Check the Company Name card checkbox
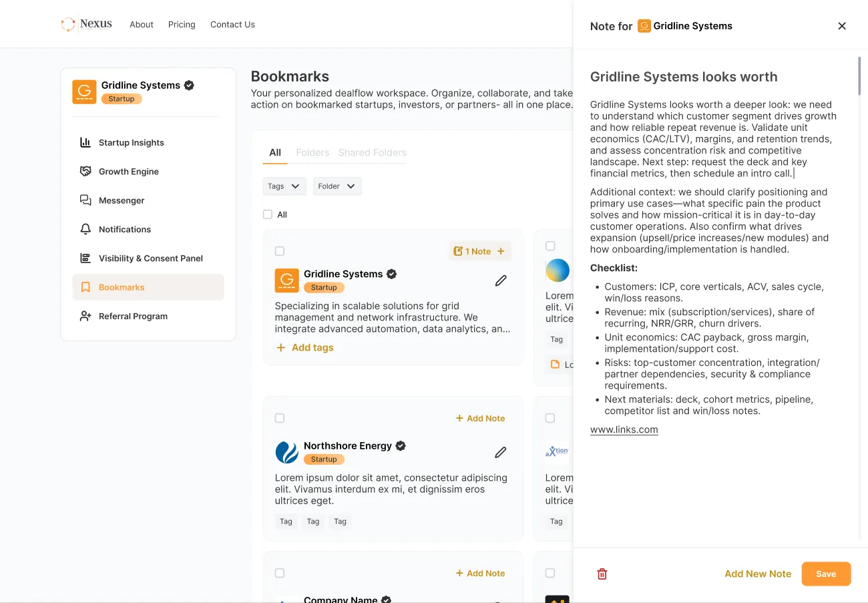The width and height of the screenshot is (868, 603). (x=280, y=573)
